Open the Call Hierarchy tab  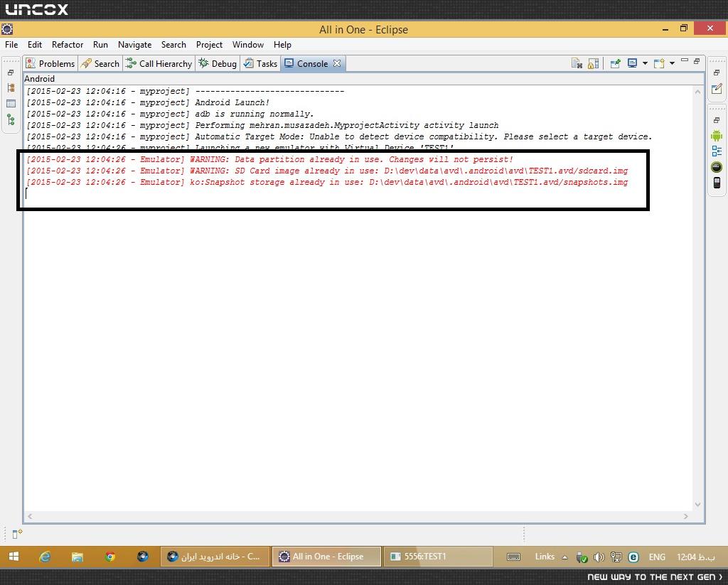click(x=159, y=63)
